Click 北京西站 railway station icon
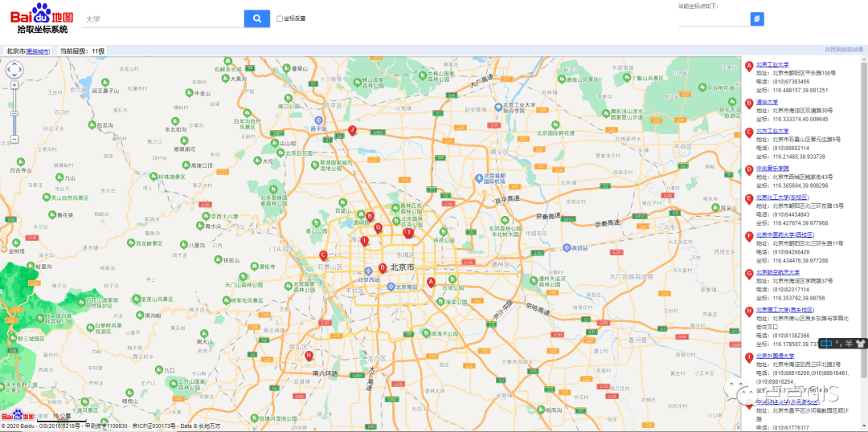Screen dimensions: 868x432 [x=367, y=271]
